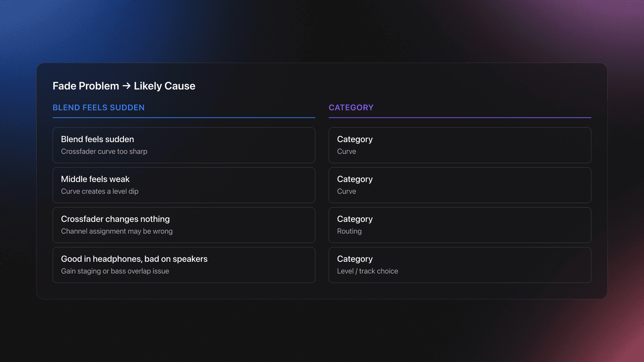The image size is (644, 362).
Task: Click the 'Channel assignment may be wrong' subtitle
Action: [x=117, y=231]
